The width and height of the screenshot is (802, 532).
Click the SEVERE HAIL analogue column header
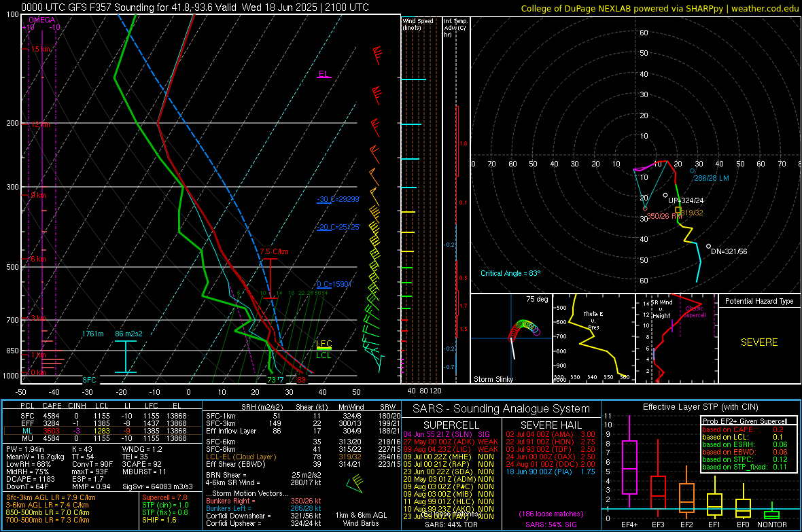click(551, 425)
